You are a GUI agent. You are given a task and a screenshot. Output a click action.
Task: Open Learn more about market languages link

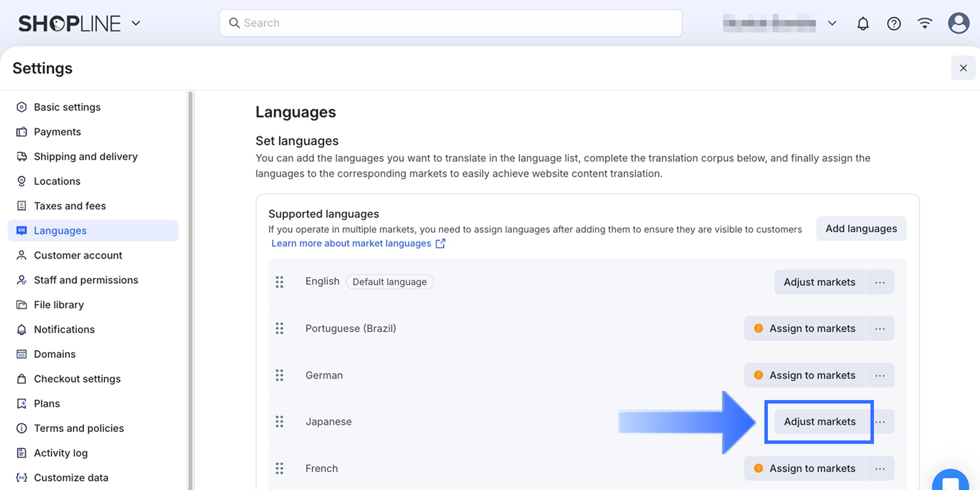click(351, 243)
